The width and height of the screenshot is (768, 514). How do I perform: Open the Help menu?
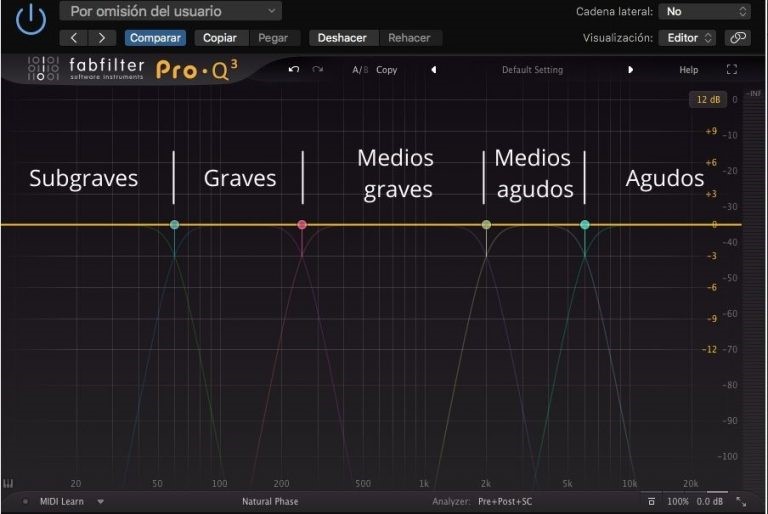688,70
